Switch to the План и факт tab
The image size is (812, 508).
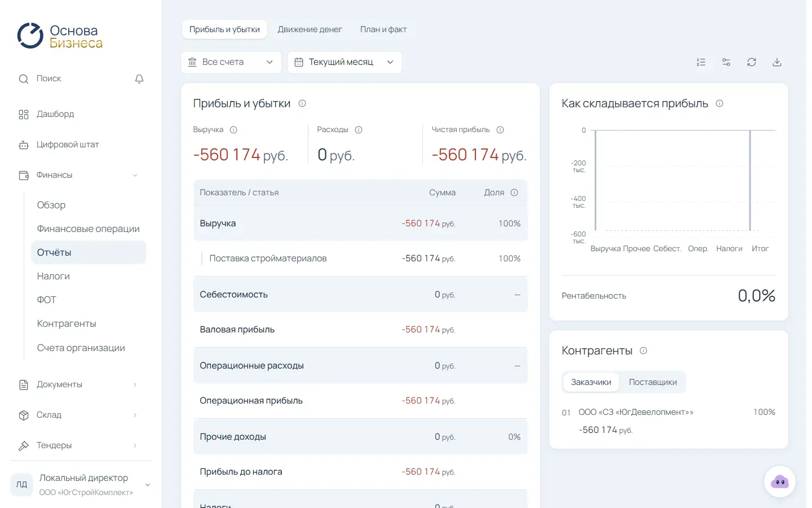[383, 29]
